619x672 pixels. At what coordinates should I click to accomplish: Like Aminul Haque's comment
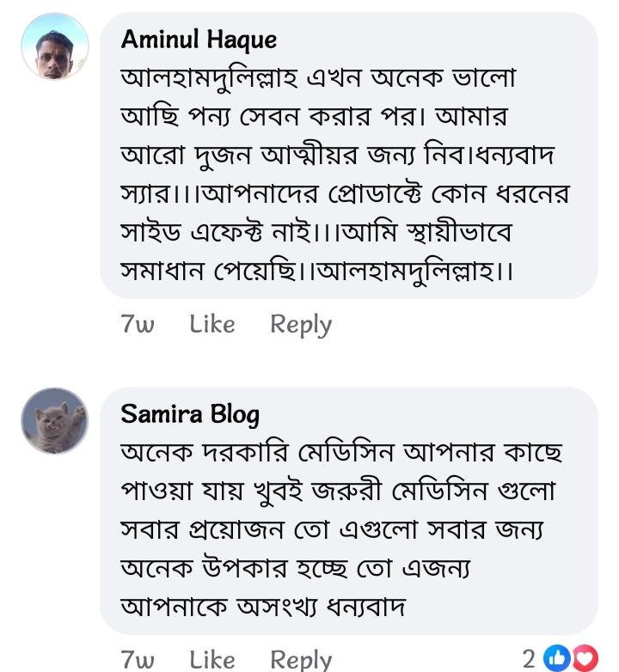point(212,324)
